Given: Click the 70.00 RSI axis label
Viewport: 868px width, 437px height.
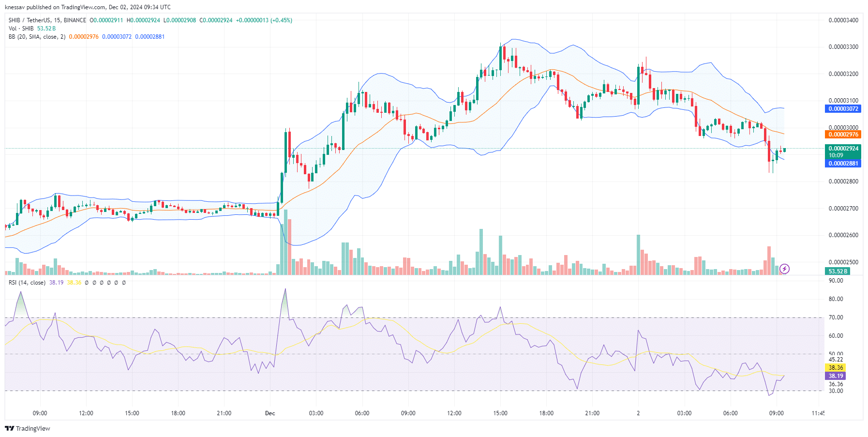Looking at the screenshot, I should pos(836,317).
